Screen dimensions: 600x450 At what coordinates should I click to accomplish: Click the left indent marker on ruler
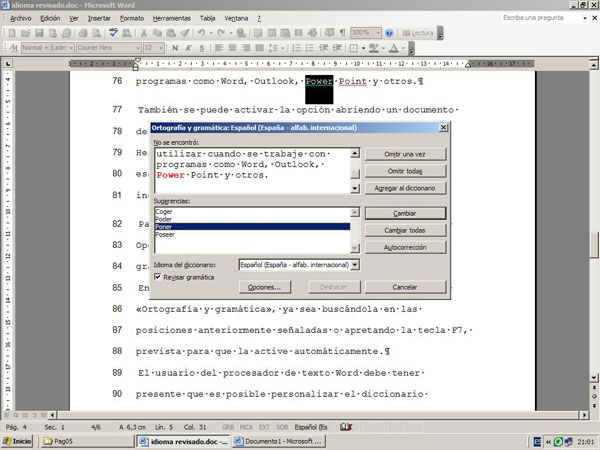point(135,67)
